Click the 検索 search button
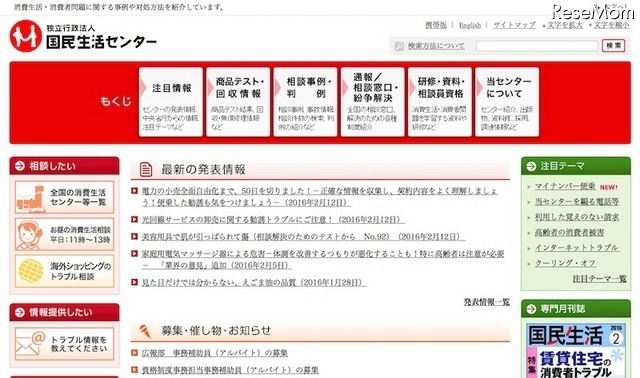Image resolution: width=640 pixels, height=378 pixels. click(x=613, y=45)
